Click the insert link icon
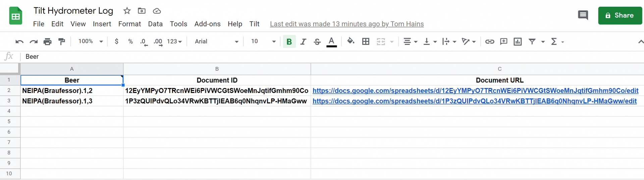644x180 pixels. click(x=489, y=41)
